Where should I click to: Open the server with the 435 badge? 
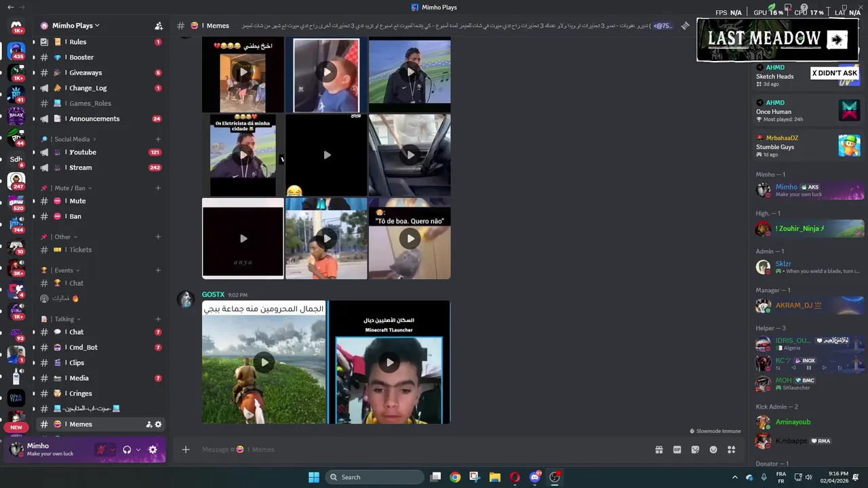(x=16, y=51)
